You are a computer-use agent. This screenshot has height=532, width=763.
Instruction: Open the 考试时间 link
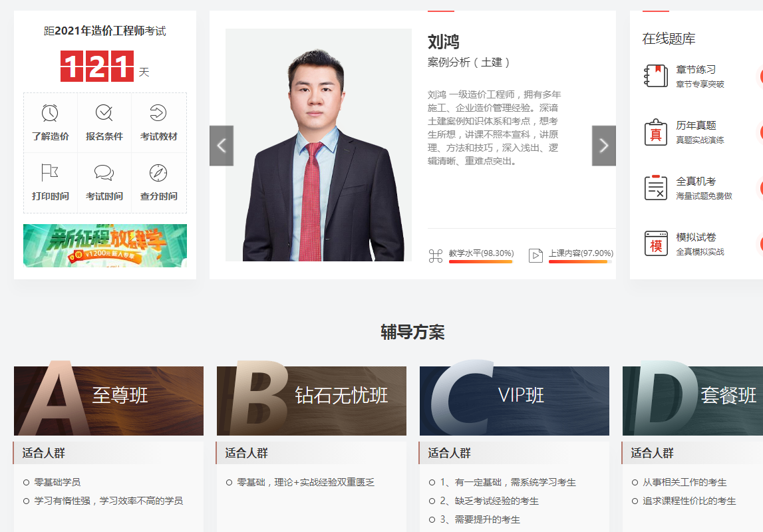104,196
